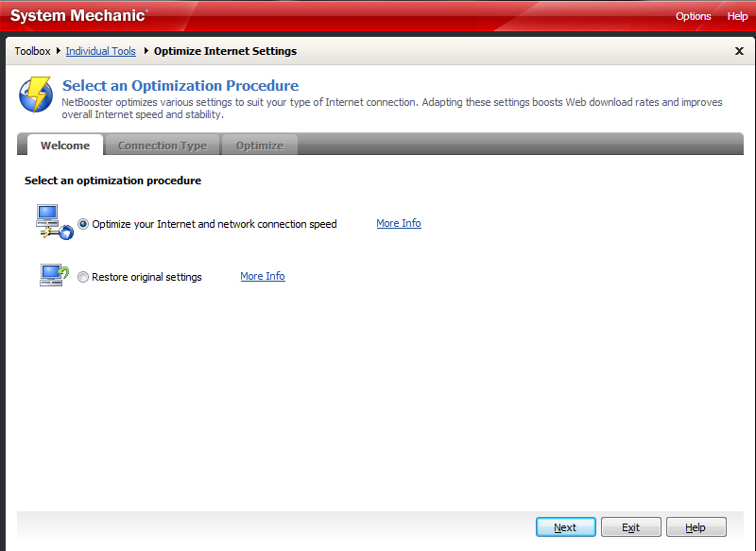Open the Welcome tab

point(65,146)
